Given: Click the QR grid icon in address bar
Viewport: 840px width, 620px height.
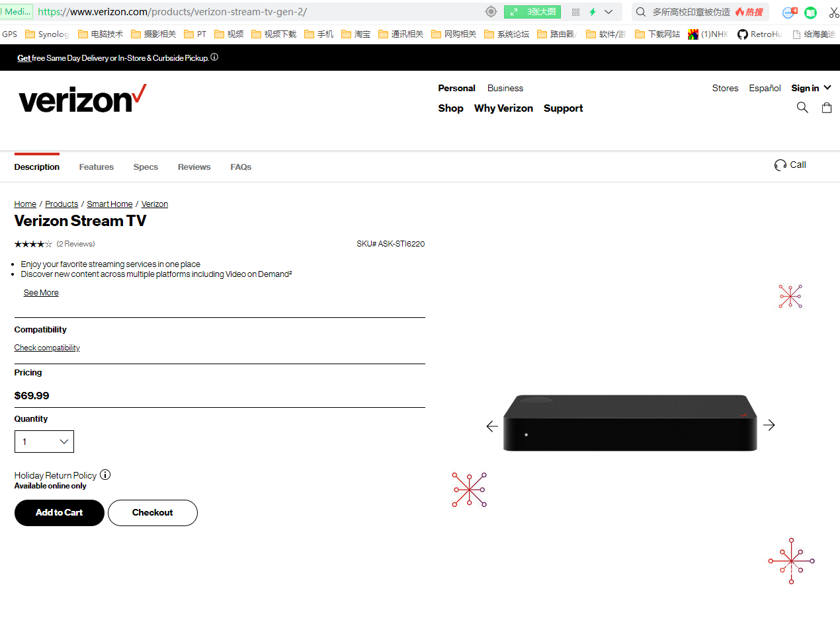Looking at the screenshot, I should (x=575, y=12).
